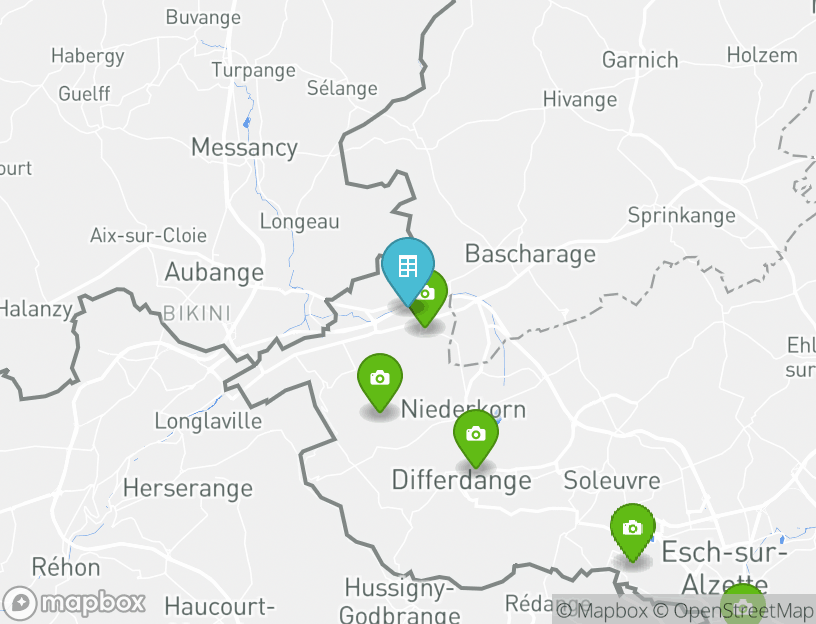Click the Hussigny-Godbrange label
The width and height of the screenshot is (816, 624).
(x=399, y=601)
